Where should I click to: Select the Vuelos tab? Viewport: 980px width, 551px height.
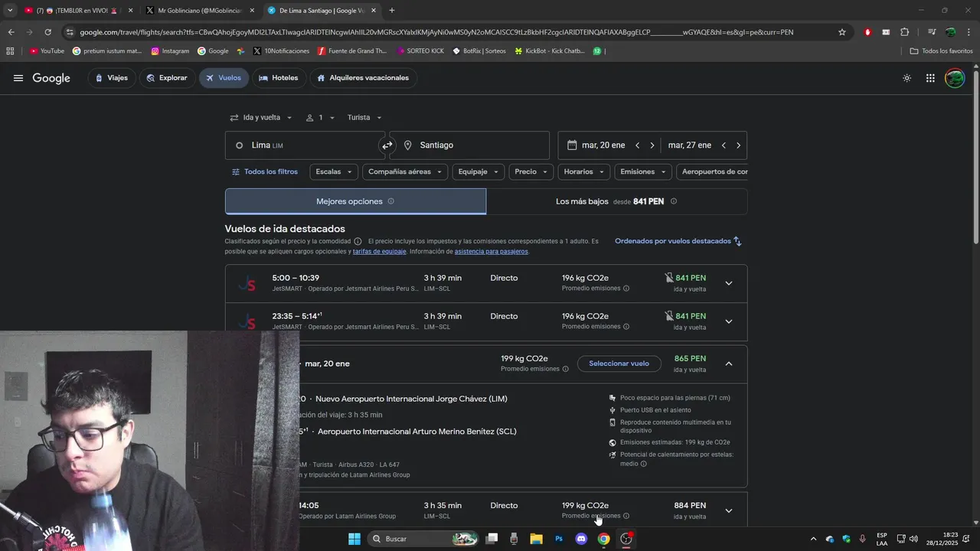pos(224,78)
